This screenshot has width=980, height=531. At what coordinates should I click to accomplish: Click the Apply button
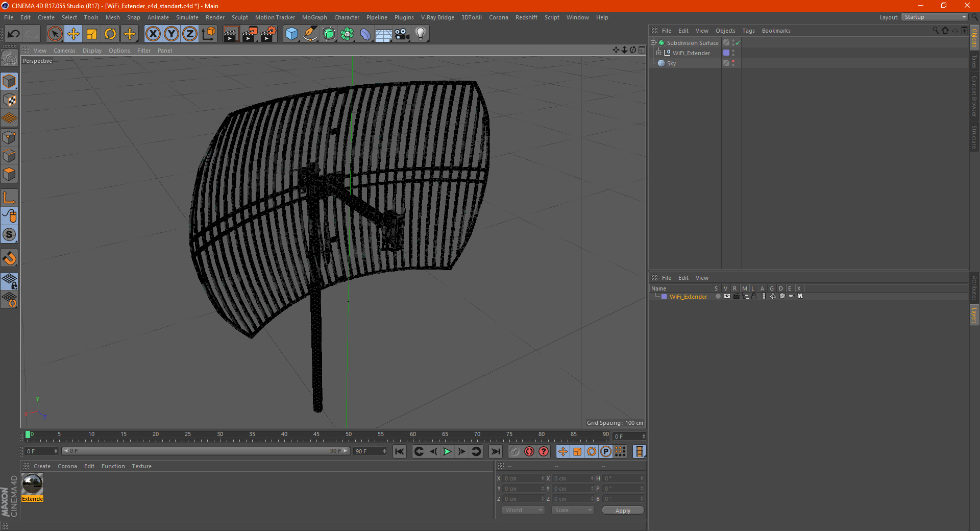tap(623, 510)
